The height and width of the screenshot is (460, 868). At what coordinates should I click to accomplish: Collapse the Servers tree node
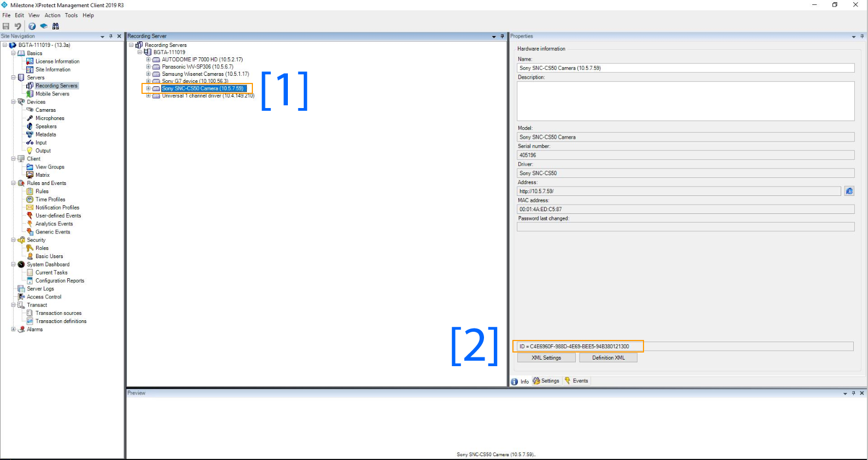[13, 77]
